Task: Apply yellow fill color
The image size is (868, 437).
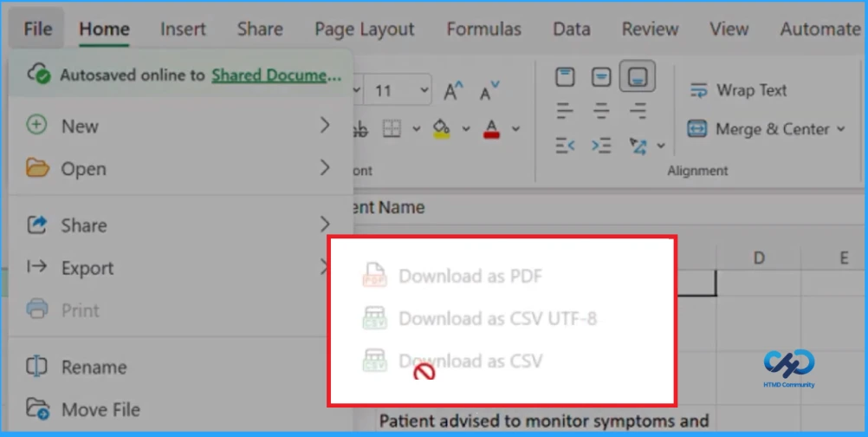Action: click(x=441, y=129)
